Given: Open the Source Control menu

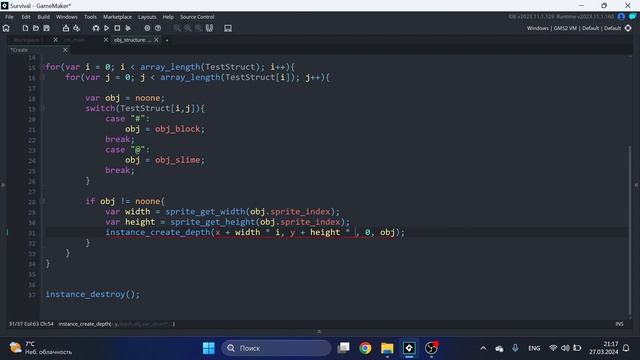Looking at the screenshot, I should click(x=197, y=17).
